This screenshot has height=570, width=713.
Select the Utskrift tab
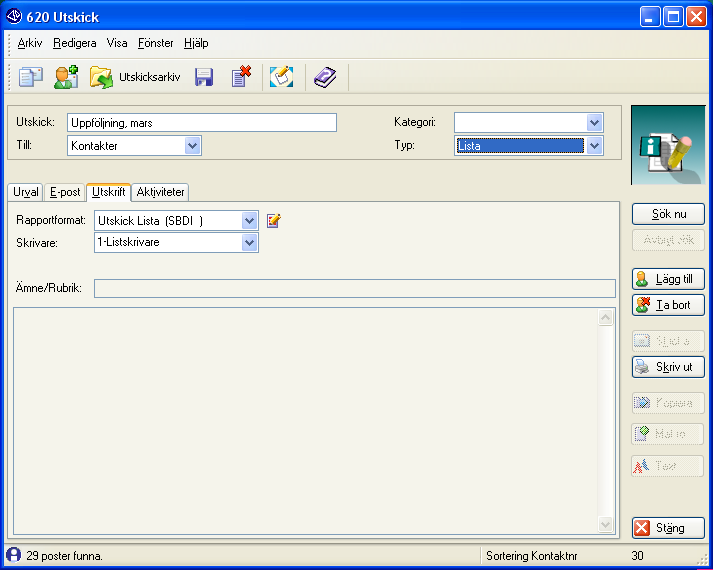click(x=109, y=192)
